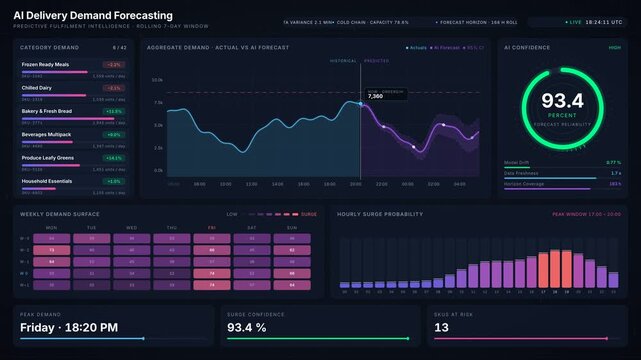Click the blue current-value marker on the chart

pyautogui.click(x=361, y=104)
